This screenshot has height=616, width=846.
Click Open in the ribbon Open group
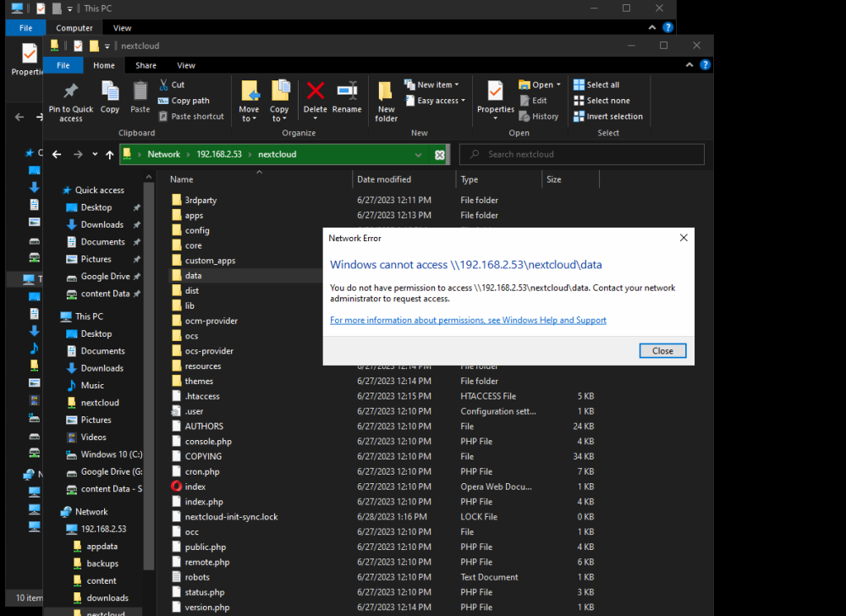(x=540, y=85)
